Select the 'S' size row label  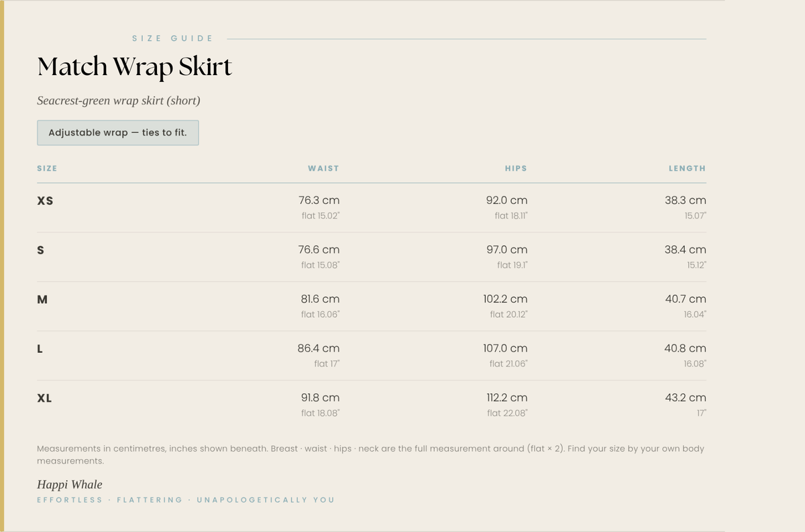pyautogui.click(x=40, y=250)
